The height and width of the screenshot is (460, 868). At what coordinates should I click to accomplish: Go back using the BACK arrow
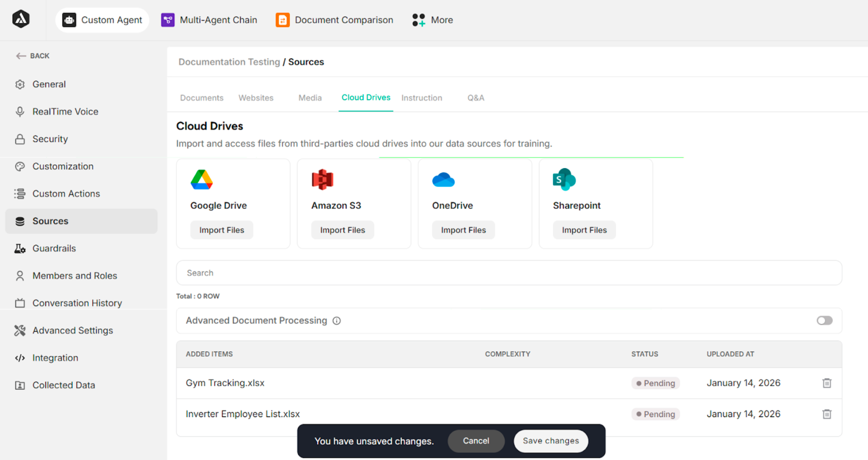click(x=33, y=56)
